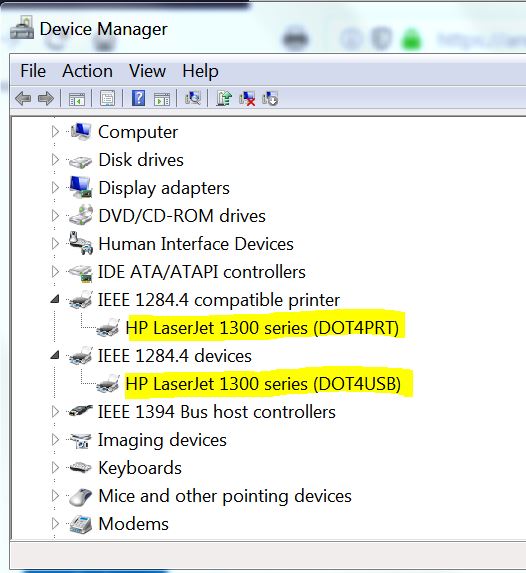Expand the Display adapters node
526x573 pixels.
(x=55, y=187)
